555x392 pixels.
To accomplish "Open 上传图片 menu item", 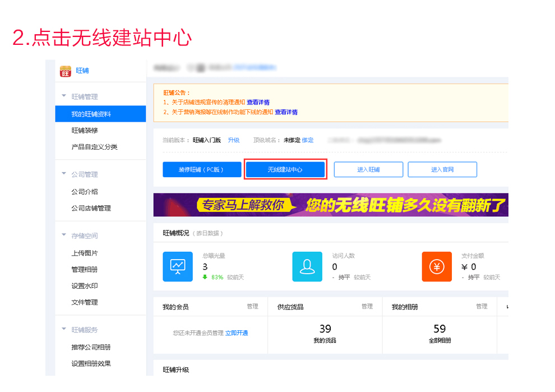I will tap(85, 253).
